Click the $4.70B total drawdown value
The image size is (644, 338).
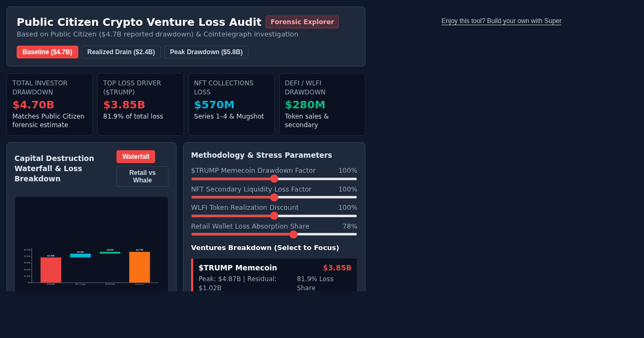[x=33, y=105]
